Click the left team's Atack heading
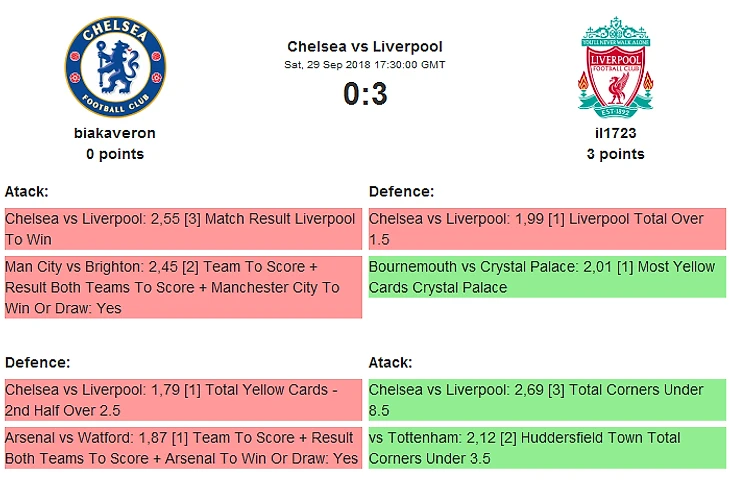Viewport: 730px width, 480px height. point(27,191)
